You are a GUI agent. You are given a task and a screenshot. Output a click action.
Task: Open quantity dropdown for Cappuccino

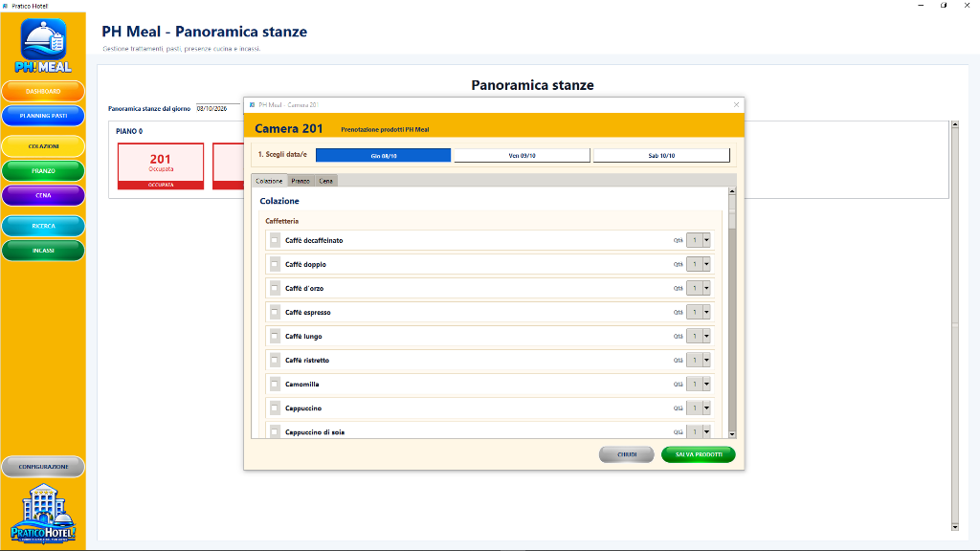tap(706, 408)
